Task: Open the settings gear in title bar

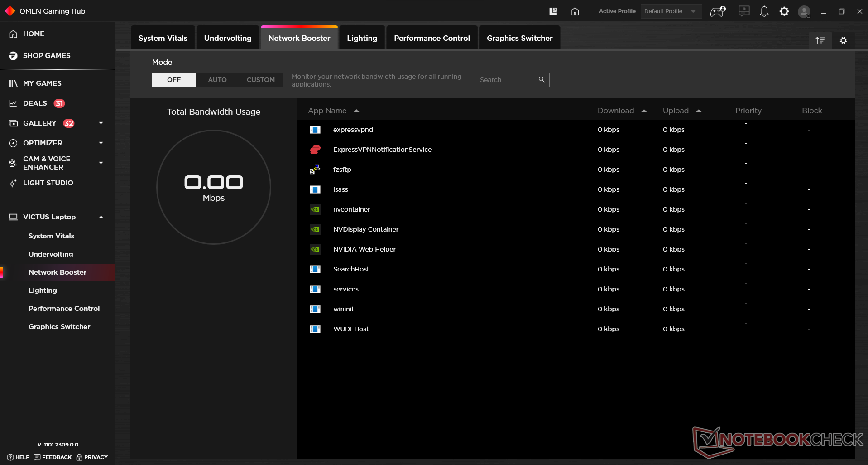Action: pos(784,11)
